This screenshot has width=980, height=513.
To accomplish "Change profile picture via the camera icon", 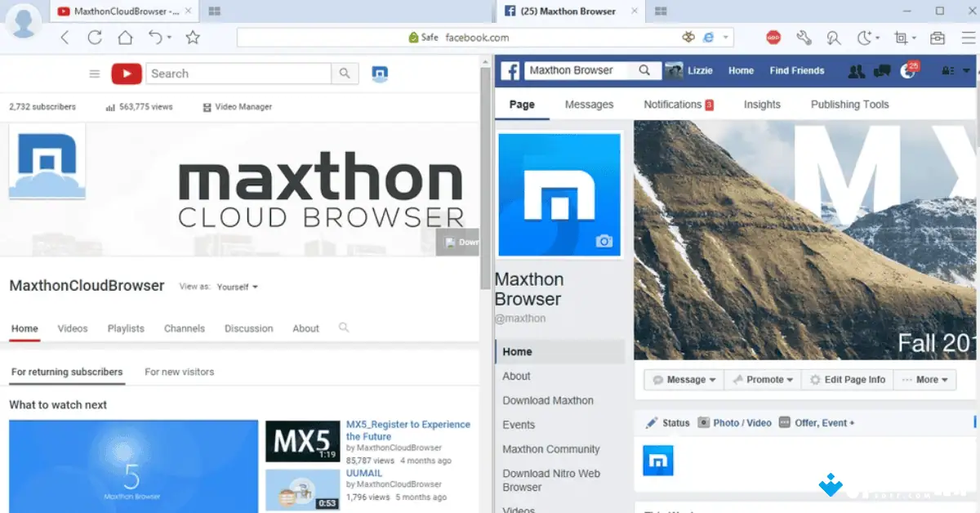I will [603, 240].
